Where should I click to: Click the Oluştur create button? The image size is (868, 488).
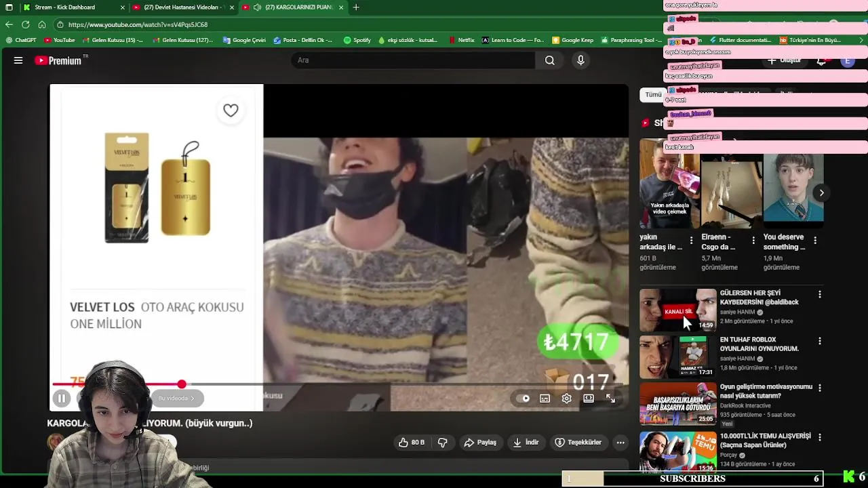coord(784,60)
